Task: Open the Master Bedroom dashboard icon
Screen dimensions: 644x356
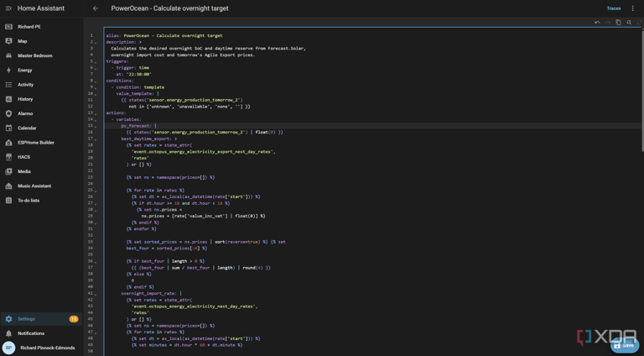Action: (8, 55)
